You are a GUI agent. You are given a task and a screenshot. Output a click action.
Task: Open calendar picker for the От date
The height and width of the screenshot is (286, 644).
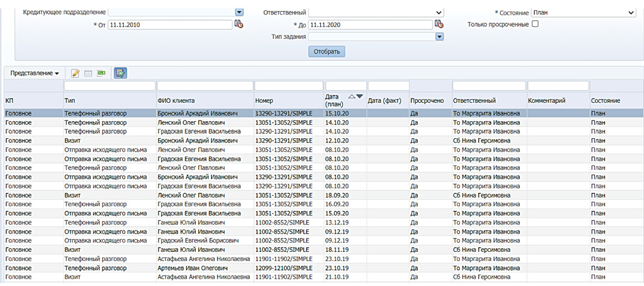pos(239,24)
